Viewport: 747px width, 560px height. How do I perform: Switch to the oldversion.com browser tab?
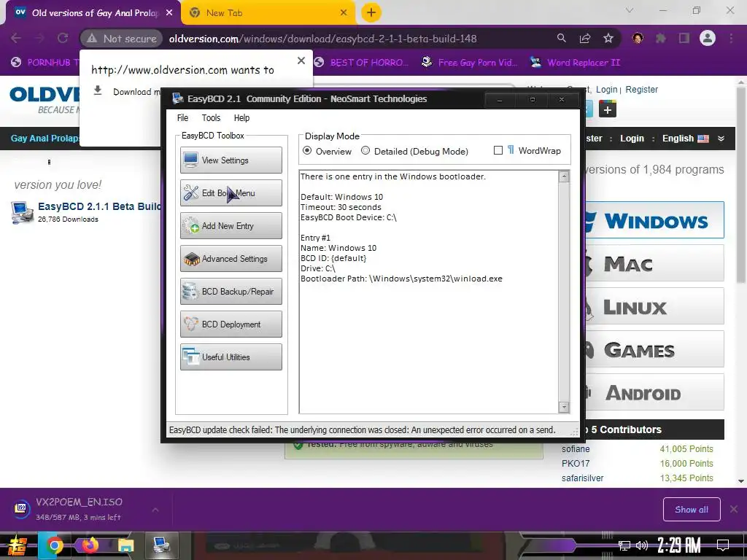coord(93,13)
